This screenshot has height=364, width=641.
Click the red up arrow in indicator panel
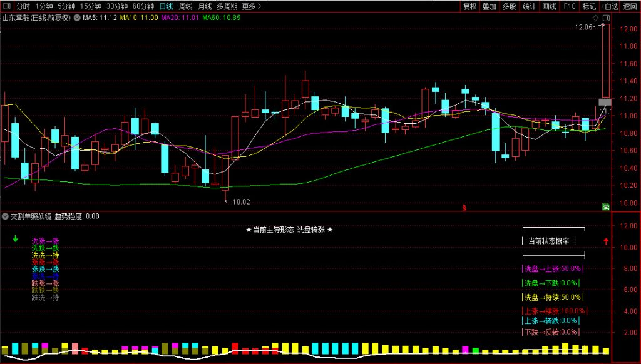pyautogui.click(x=605, y=241)
